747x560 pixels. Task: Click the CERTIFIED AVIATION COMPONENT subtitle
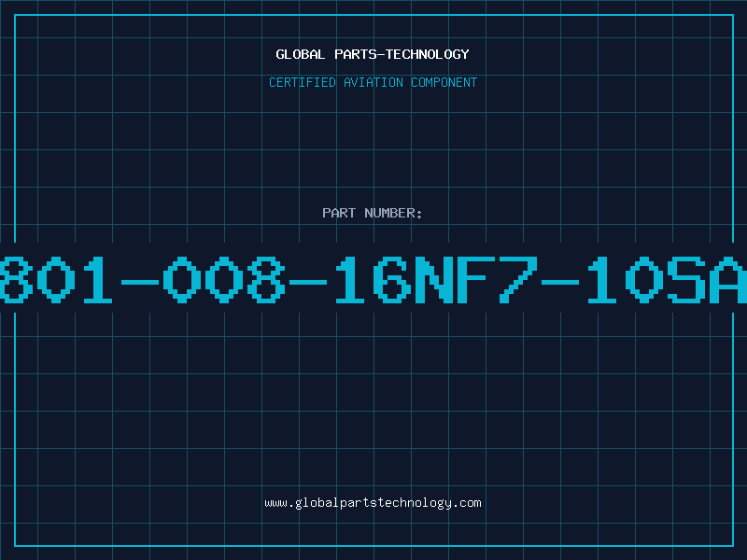(373, 82)
